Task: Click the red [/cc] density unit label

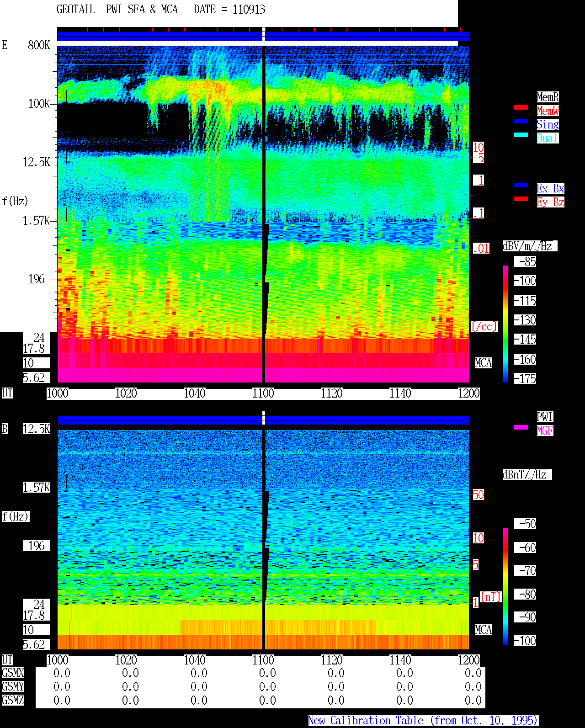Action: 484,326
